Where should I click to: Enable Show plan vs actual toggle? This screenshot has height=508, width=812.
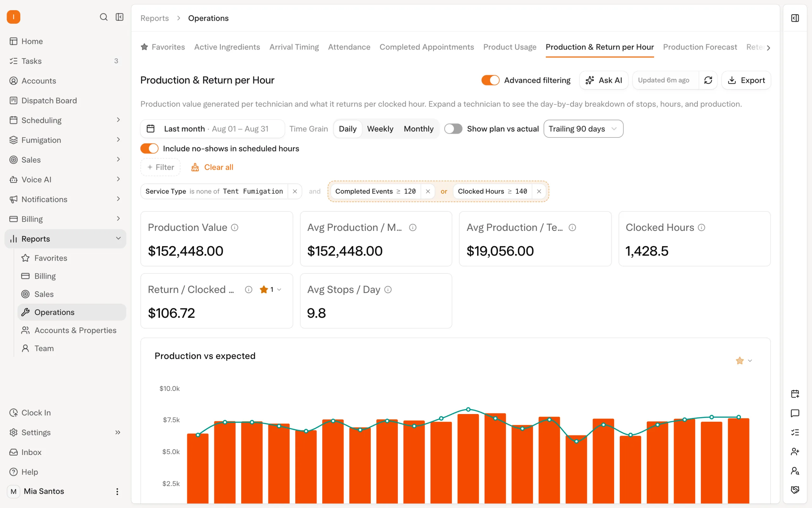pyautogui.click(x=453, y=129)
